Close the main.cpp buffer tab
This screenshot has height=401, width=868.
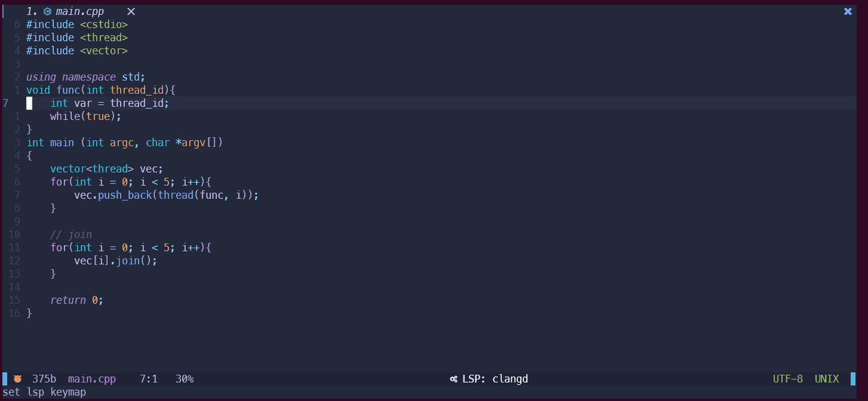131,11
